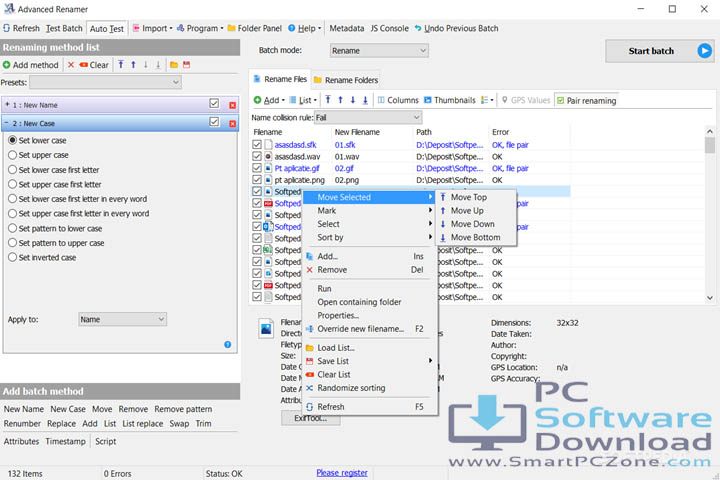The width and height of the screenshot is (720, 480).
Task: Open Name collision rule dropdown
Action: click(368, 118)
